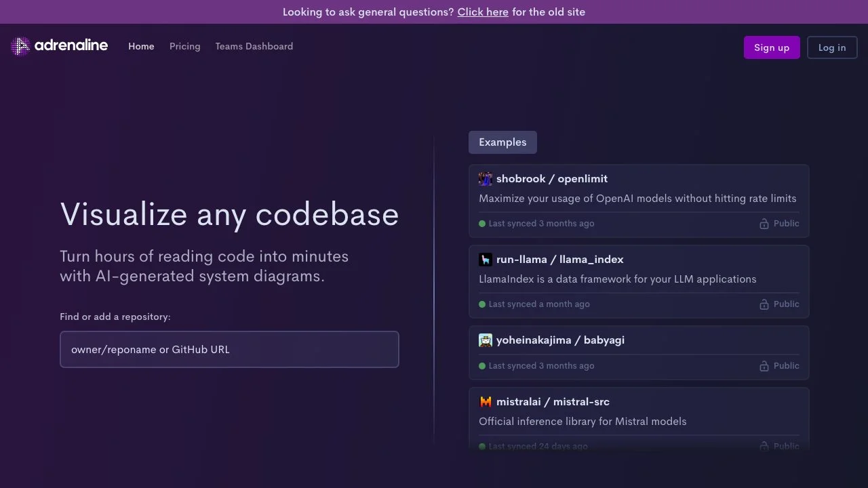The image size is (868, 488).
Task: Click the lock icon on the llama_index card
Action: tap(764, 304)
